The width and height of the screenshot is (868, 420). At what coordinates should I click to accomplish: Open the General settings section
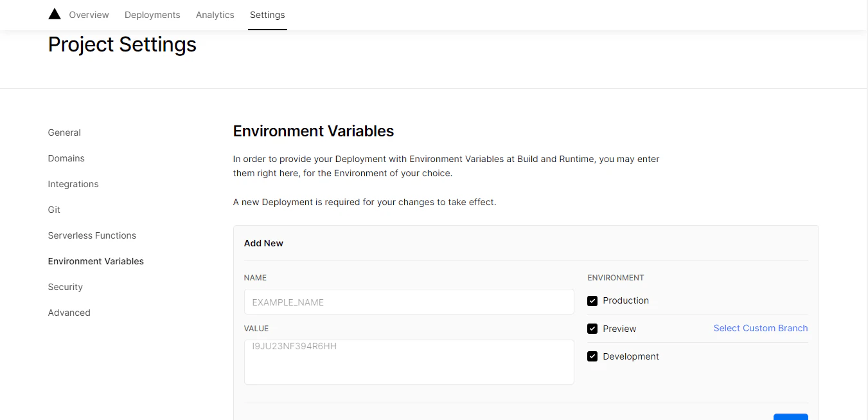coord(64,132)
